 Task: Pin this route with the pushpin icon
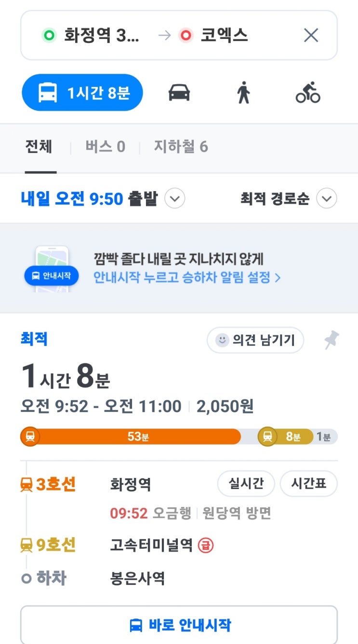click(331, 340)
